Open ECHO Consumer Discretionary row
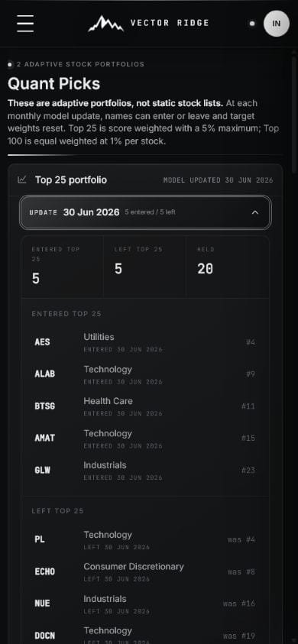This screenshot has width=298, height=644. click(x=145, y=571)
